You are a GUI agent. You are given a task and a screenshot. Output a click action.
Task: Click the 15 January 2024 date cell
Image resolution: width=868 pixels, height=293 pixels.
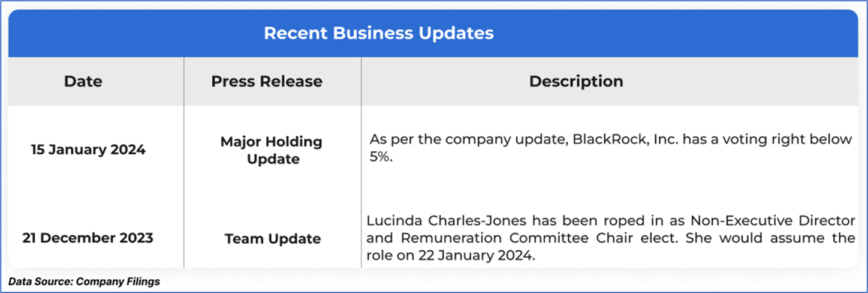pos(88,150)
